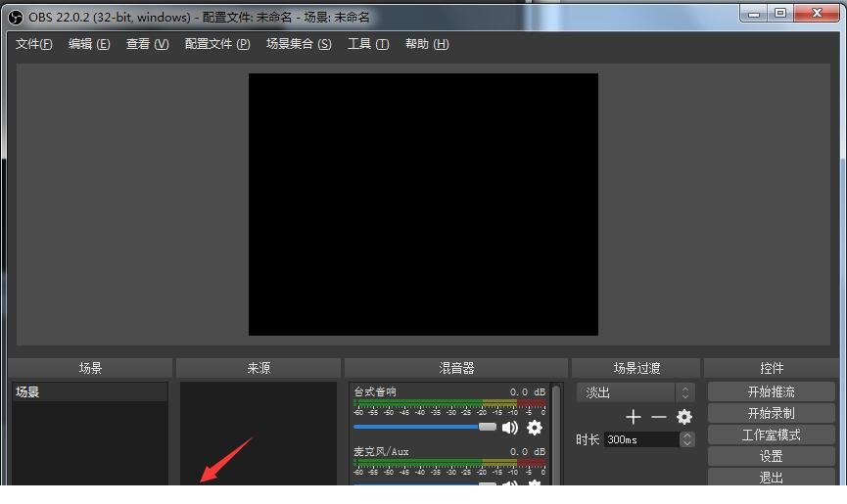Viewport: 847px width, 504px height.
Task: Click the 退出 exit button
Action: click(771, 477)
